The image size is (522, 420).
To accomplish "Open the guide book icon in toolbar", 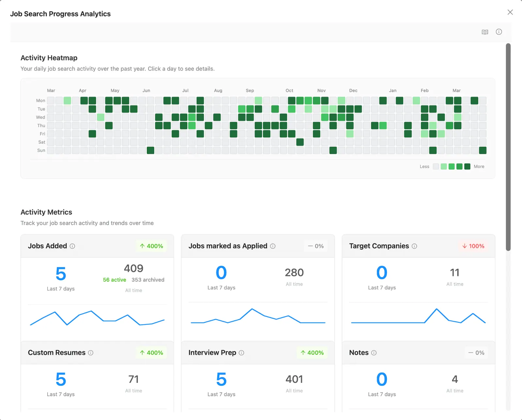I will (x=485, y=32).
